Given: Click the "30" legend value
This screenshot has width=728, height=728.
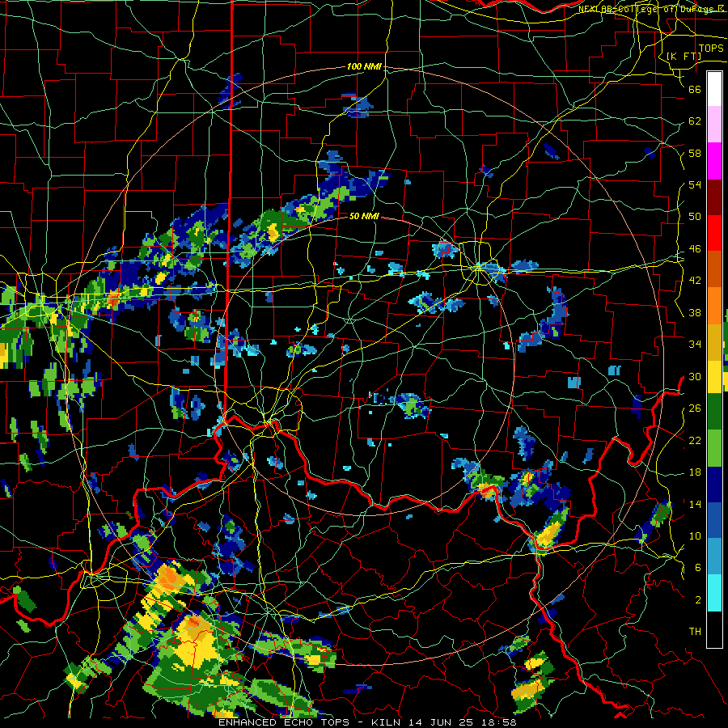Looking at the screenshot, I should [x=695, y=376].
